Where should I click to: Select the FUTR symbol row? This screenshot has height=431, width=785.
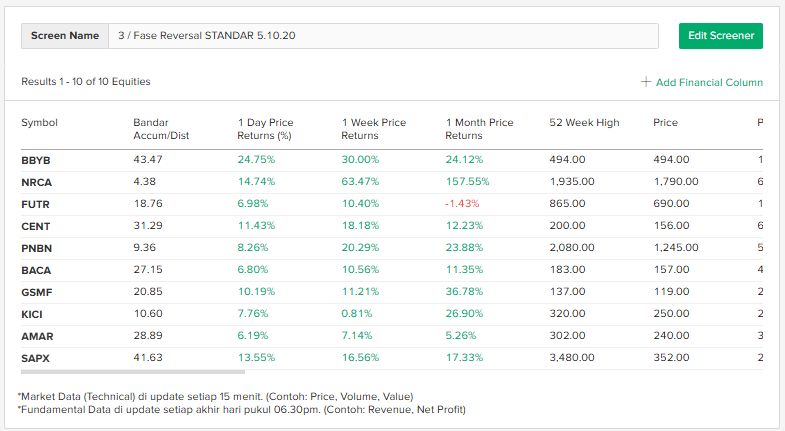point(36,204)
